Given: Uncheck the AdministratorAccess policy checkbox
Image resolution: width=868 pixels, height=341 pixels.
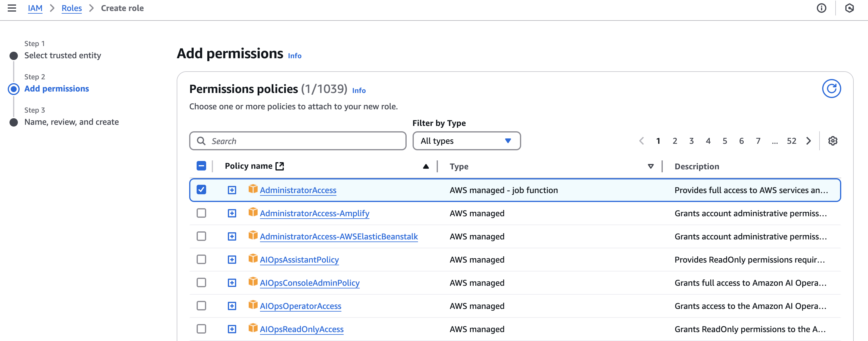Looking at the screenshot, I should tap(201, 190).
